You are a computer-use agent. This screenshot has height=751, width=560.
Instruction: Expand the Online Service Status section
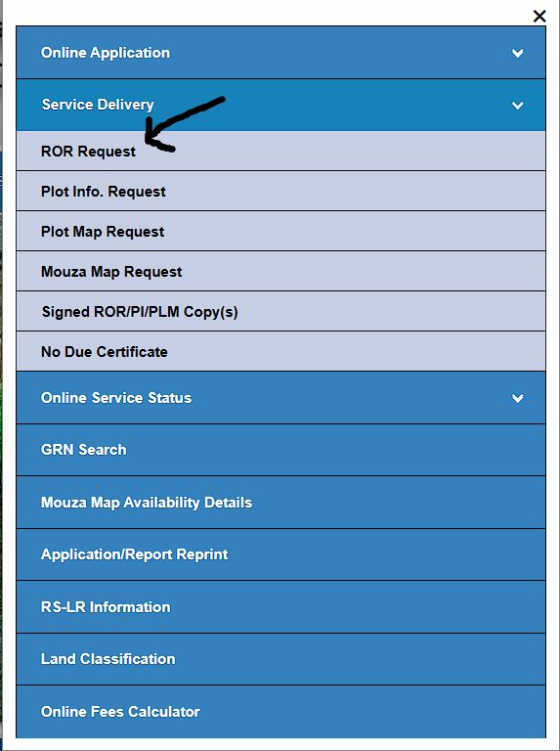(x=280, y=398)
